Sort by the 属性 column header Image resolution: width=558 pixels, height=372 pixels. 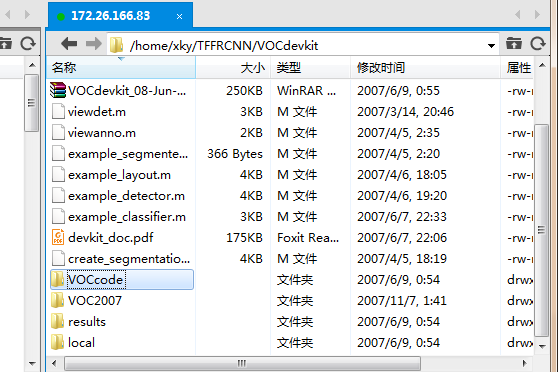pos(517,67)
